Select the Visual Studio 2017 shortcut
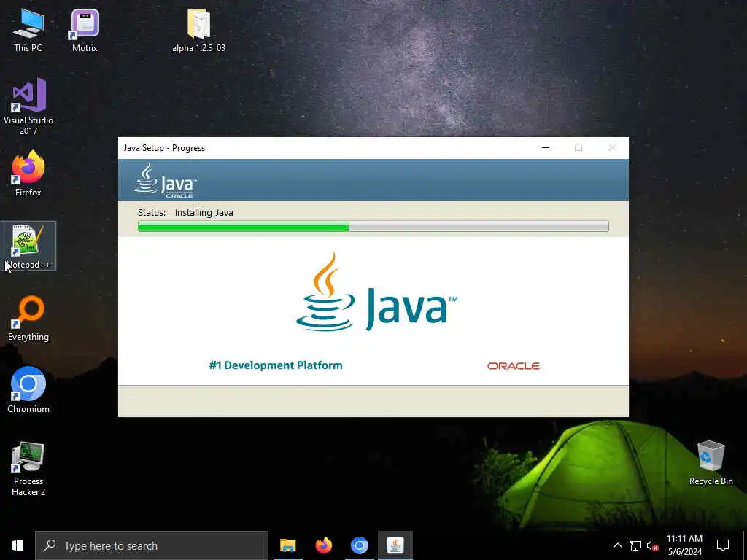 click(28, 106)
